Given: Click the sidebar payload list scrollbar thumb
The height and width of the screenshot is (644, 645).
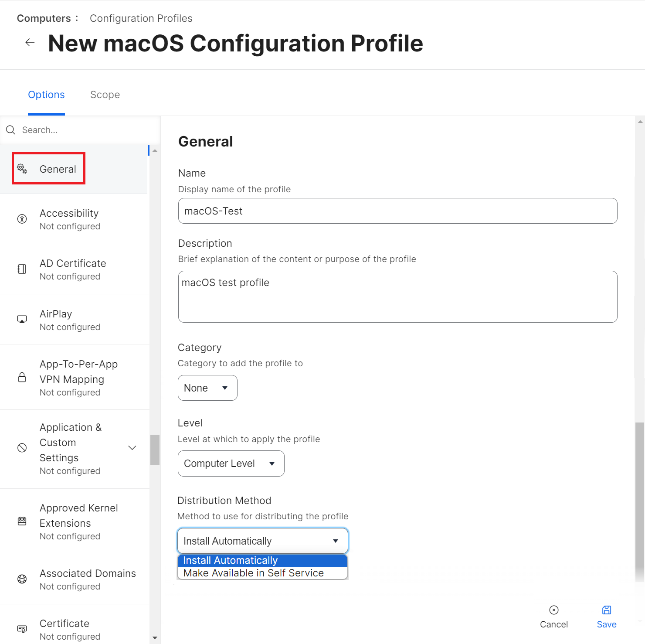Looking at the screenshot, I should point(155,450).
